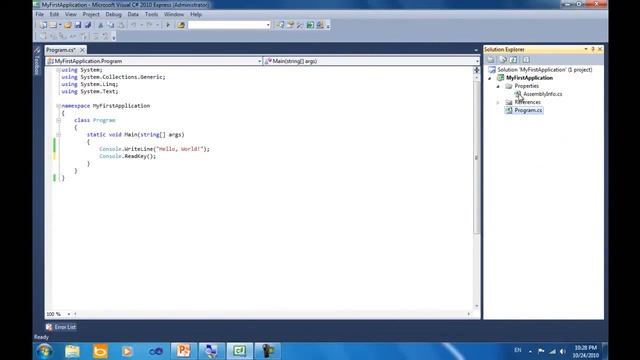Save Program.cs with the Save icon
640x360 pixels.
pyautogui.click(x=78, y=25)
